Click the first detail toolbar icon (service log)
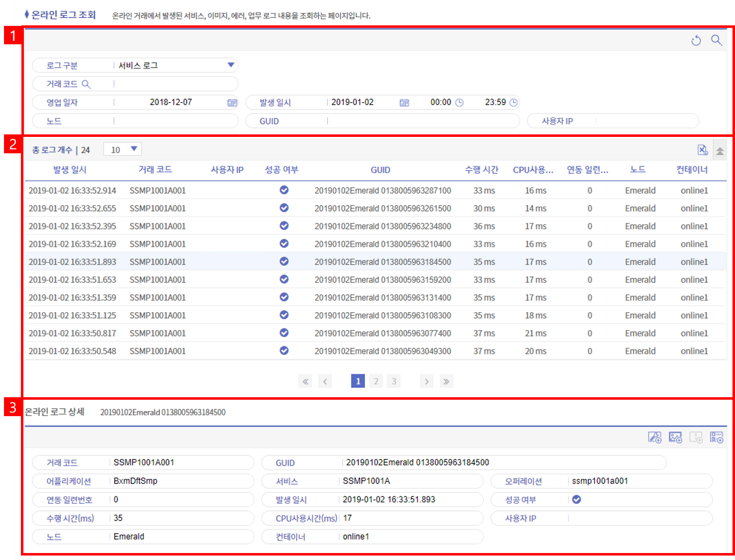This screenshot has height=560, width=735. point(654,437)
